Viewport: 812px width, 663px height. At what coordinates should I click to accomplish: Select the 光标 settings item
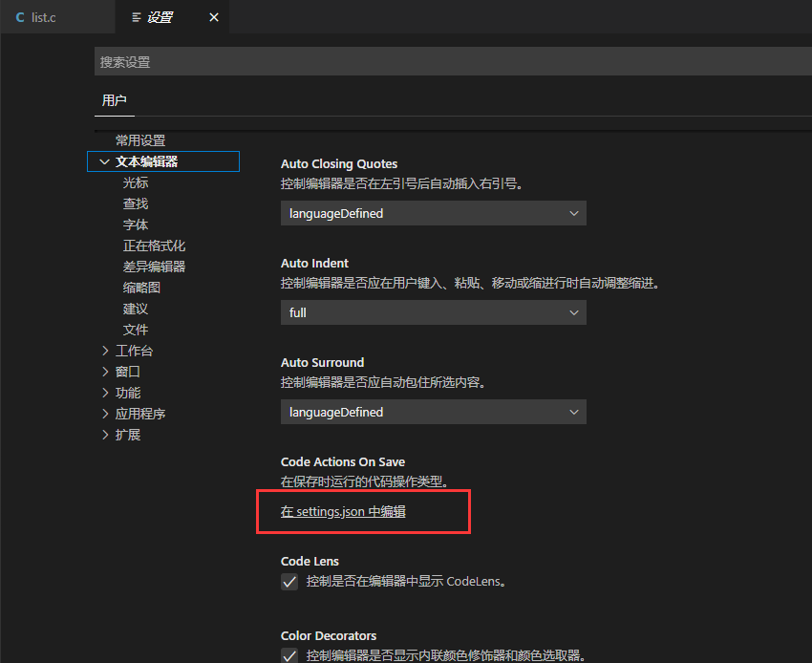click(136, 182)
